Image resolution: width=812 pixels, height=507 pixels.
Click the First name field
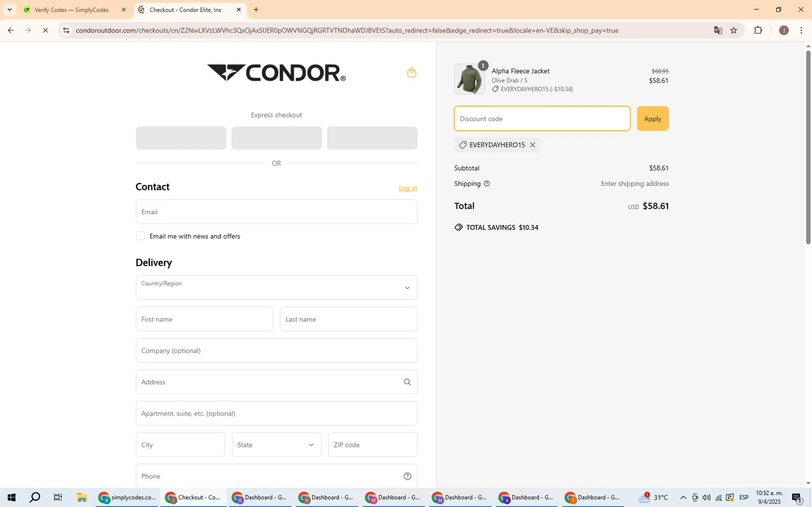pos(204,319)
